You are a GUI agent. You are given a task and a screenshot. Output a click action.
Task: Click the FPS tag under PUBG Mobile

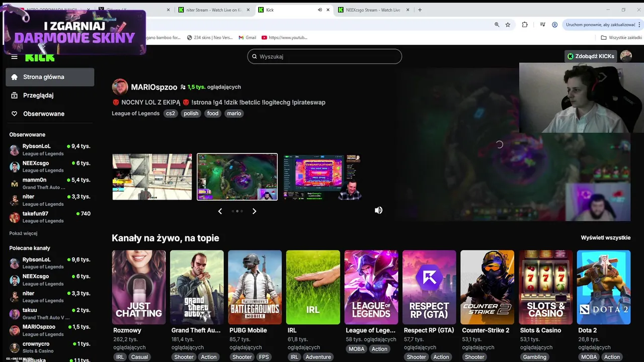[x=264, y=357]
